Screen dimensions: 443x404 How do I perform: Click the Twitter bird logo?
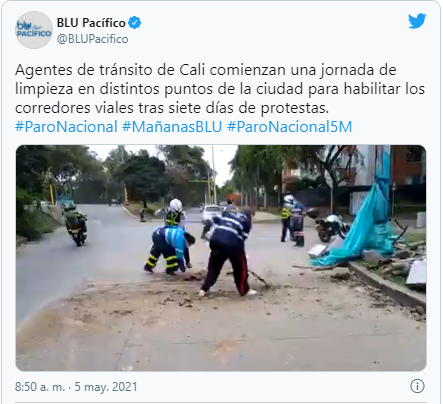[x=417, y=21]
